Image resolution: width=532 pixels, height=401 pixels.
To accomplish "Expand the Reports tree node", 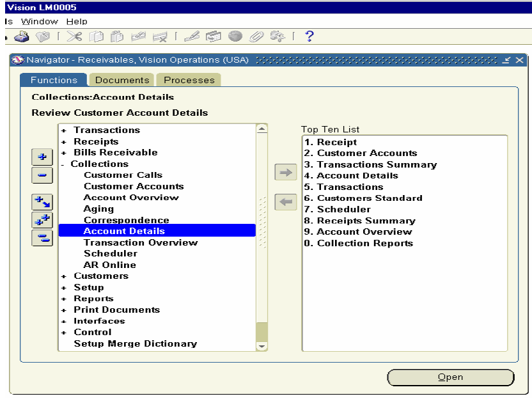I will (63, 299).
